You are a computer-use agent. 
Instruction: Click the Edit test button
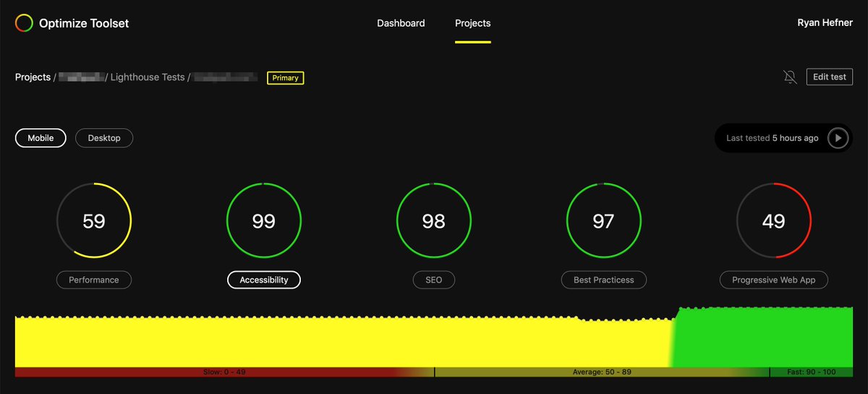pyautogui.click(x=830, y=77)
